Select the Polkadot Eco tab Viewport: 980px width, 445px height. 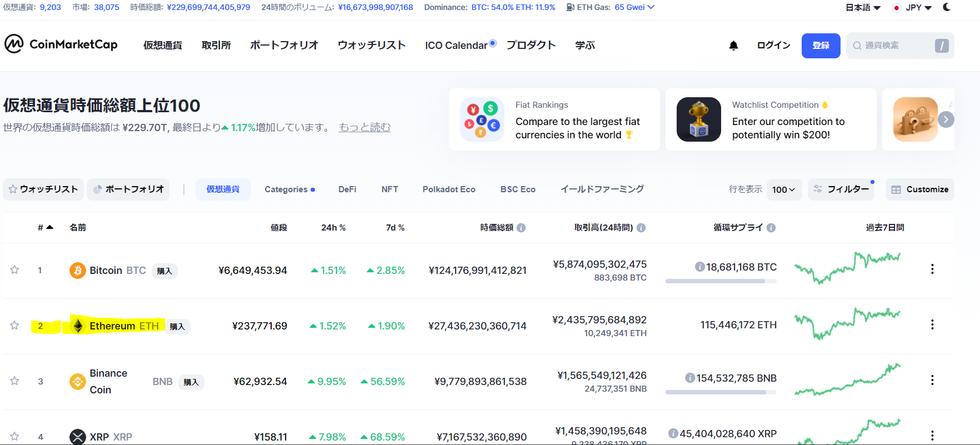(x=449, y=189)
